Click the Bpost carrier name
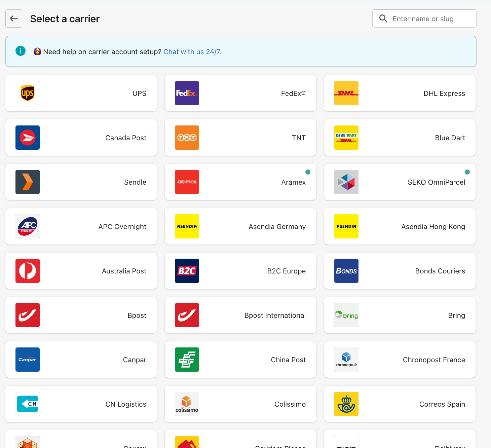This screenshot has width=491, height=448. click(137, 315)
